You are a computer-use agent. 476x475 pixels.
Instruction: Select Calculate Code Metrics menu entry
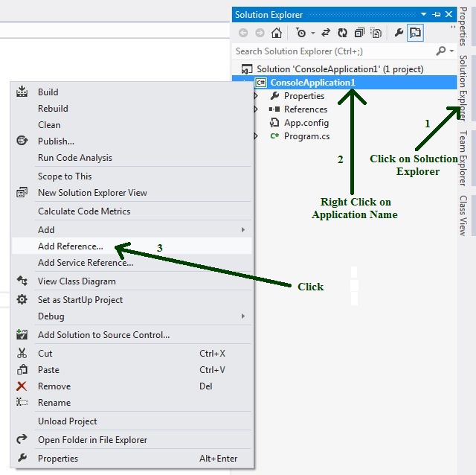[x=132, y=211]
